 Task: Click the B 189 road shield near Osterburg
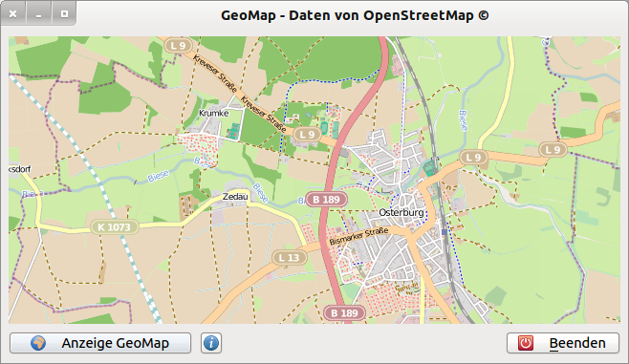pyautogui.click(x=326, y=200)
